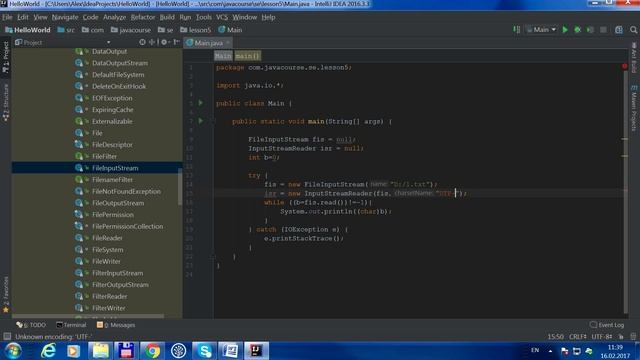Open the Event Log
The height and width of the screenshot is (360, 640).
point(607,325)
